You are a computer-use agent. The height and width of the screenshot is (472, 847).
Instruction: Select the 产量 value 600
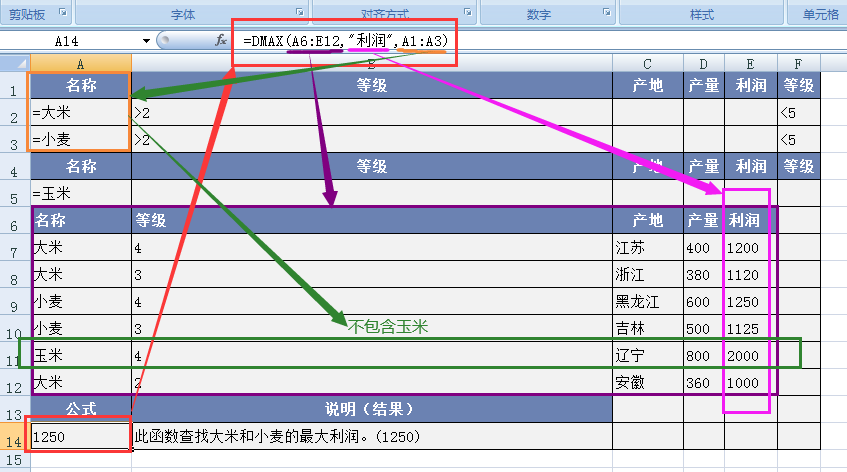coord(703,301)
